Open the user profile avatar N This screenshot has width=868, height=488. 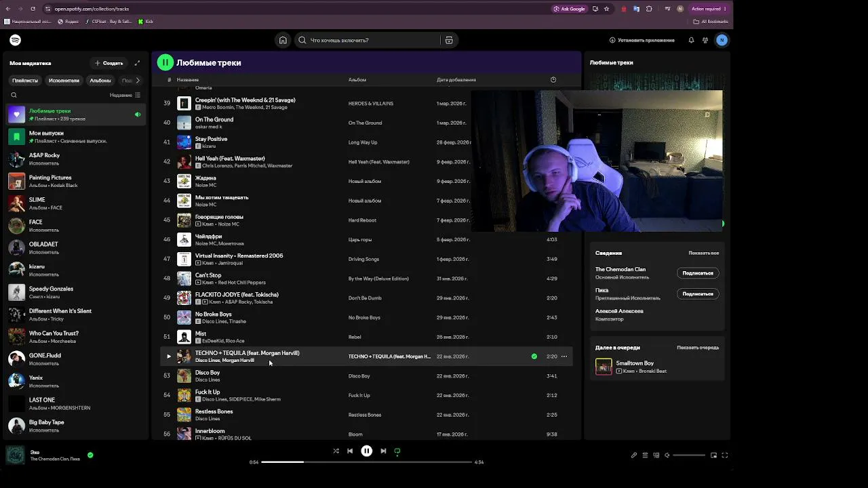(x=722, y=40)
